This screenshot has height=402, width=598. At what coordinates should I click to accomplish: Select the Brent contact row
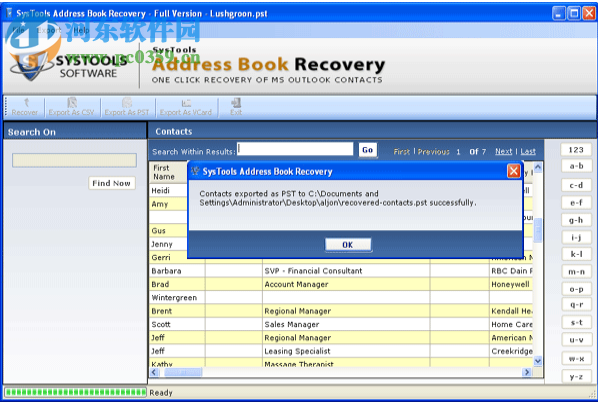click(x=341, y=311)
